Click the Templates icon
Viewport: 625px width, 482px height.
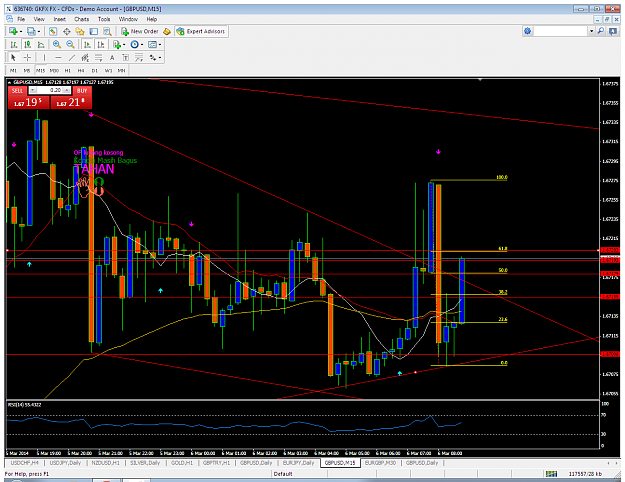pos(152,44)
